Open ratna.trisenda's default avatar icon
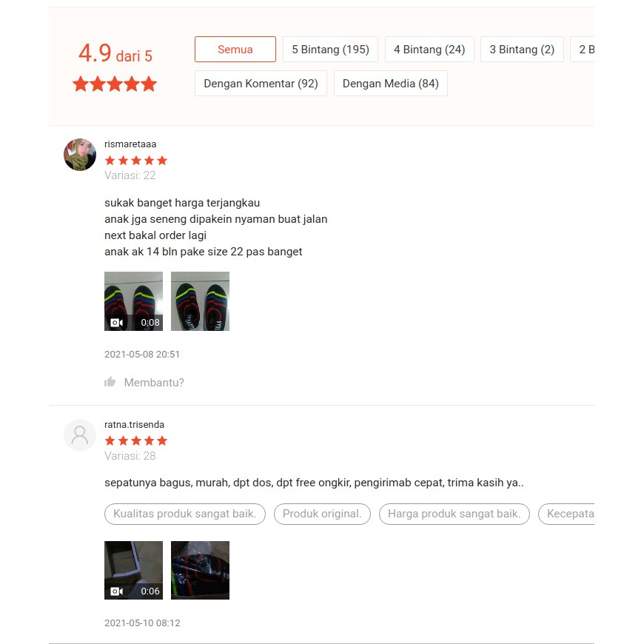This screenshot has height=644, width=644. tap(80, 435)
